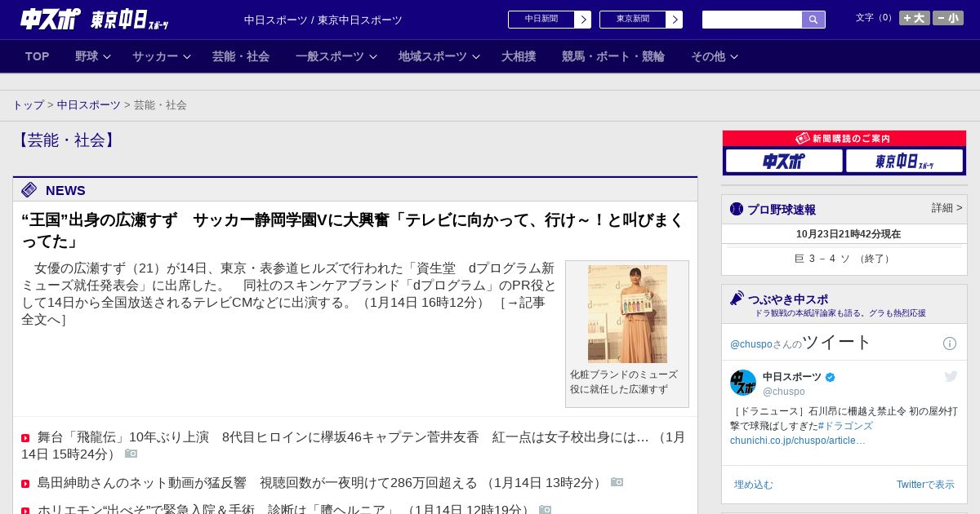Viewport: 980px width, 514px height.
Task: Click the 埋め込む link
Action: pyautogui.click(x=753, y=485)
